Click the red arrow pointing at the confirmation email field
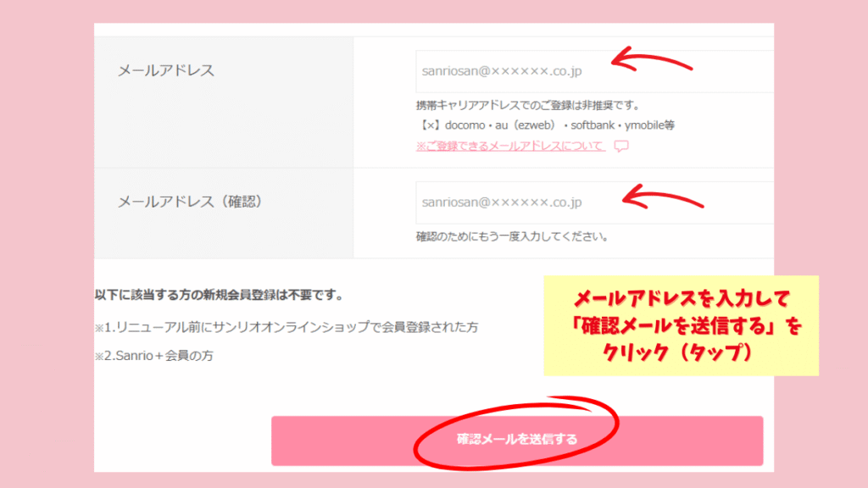 coord(663,197)
